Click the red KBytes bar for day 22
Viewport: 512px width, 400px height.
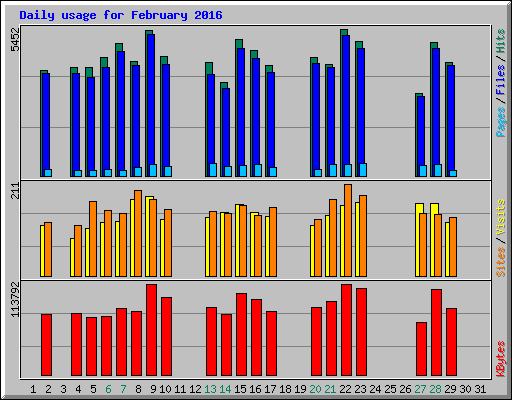tap(346, 330)
